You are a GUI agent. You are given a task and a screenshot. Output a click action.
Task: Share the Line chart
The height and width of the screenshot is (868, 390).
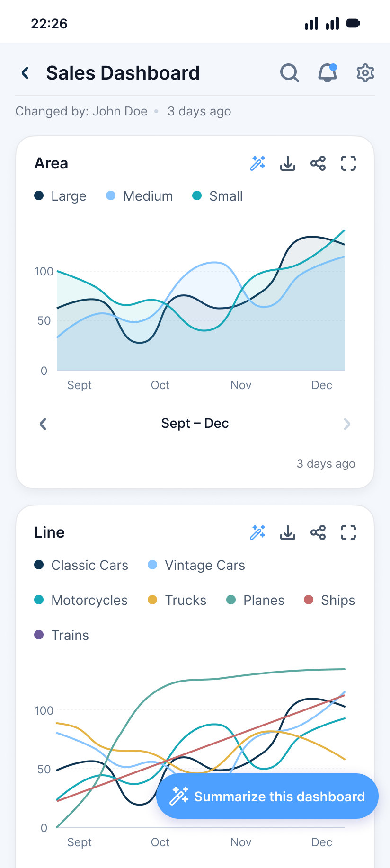click(318, 532)
